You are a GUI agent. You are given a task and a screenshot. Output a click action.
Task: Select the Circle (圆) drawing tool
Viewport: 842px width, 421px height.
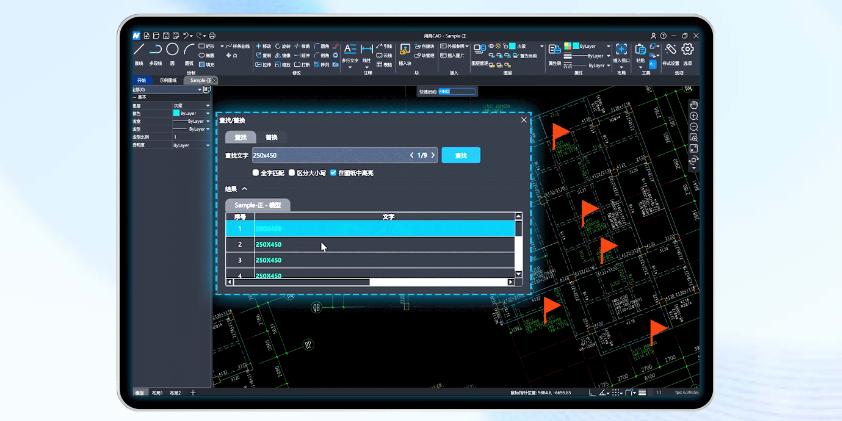(x=172, y=50)
